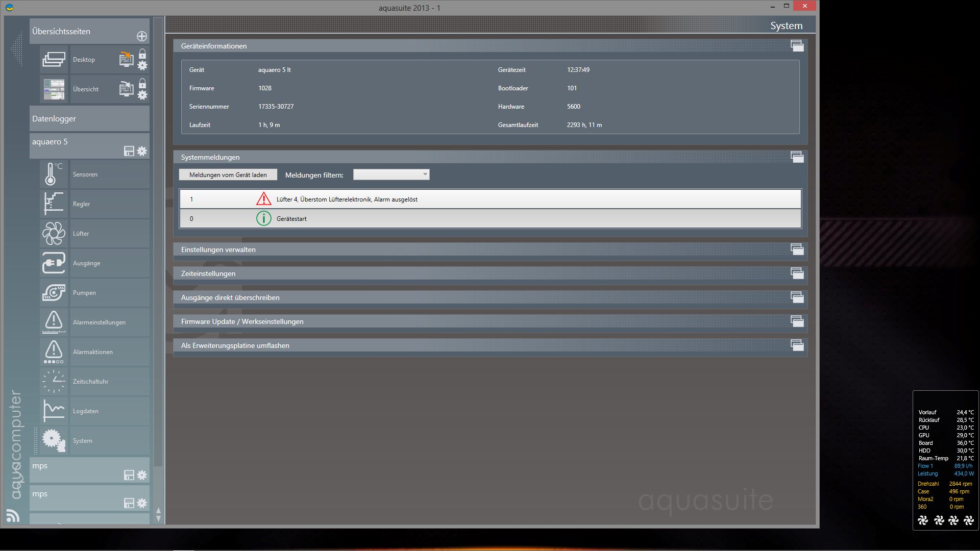
Task: Open the gear settings for the Desktop page
Action: [142, 66]
